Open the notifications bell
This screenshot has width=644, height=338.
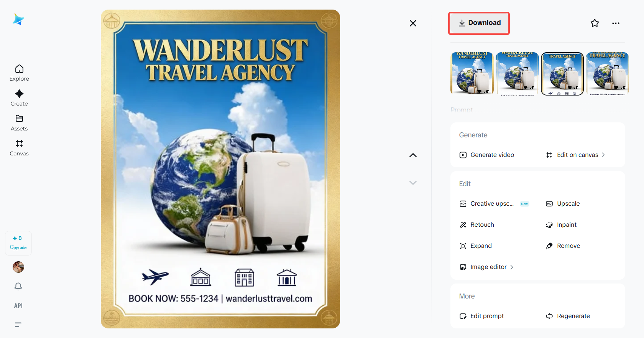pos(18,286)
